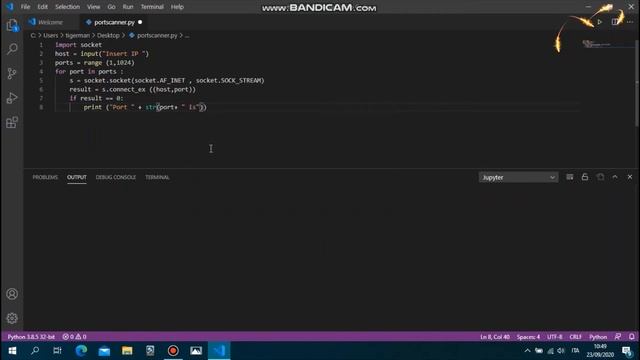640x360 pixels.
Task: Open volume control in system tray
Action: tap(561, 351)
